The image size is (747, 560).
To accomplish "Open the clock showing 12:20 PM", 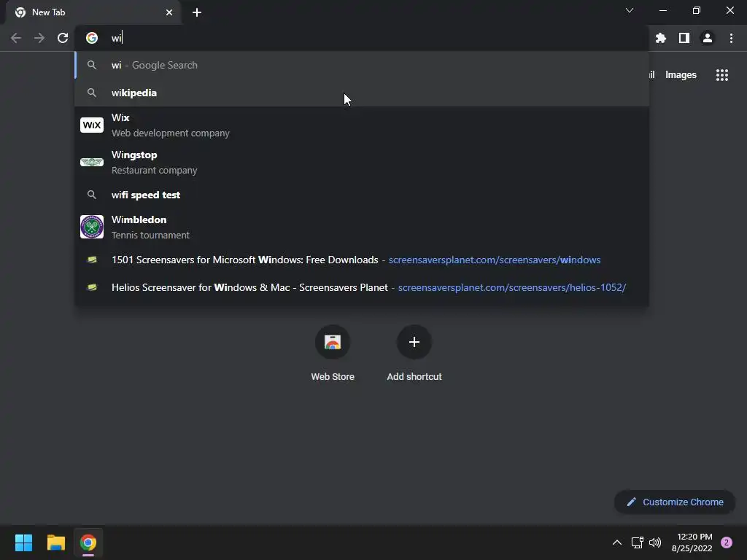I will pos(692,542).
